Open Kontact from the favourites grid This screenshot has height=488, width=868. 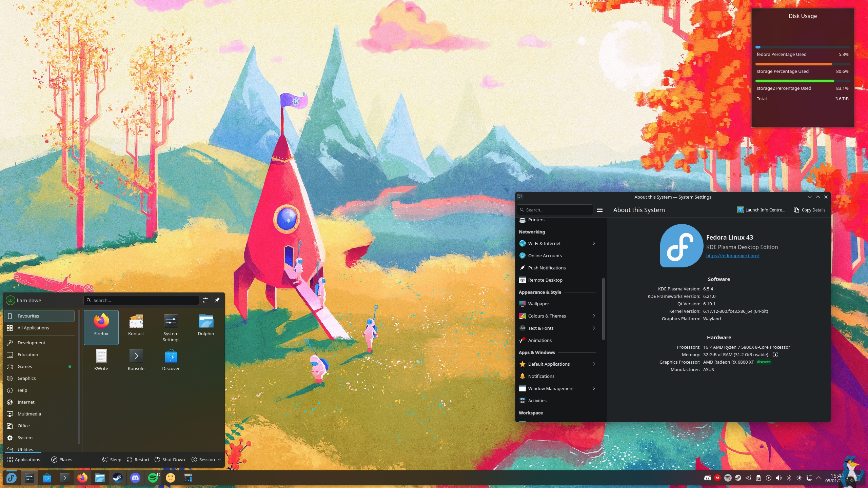click(x=136, y=326)
